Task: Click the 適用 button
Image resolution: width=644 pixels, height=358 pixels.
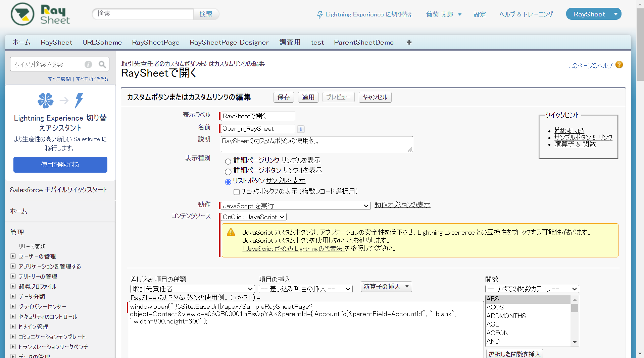Action: [x=308, y=97]
